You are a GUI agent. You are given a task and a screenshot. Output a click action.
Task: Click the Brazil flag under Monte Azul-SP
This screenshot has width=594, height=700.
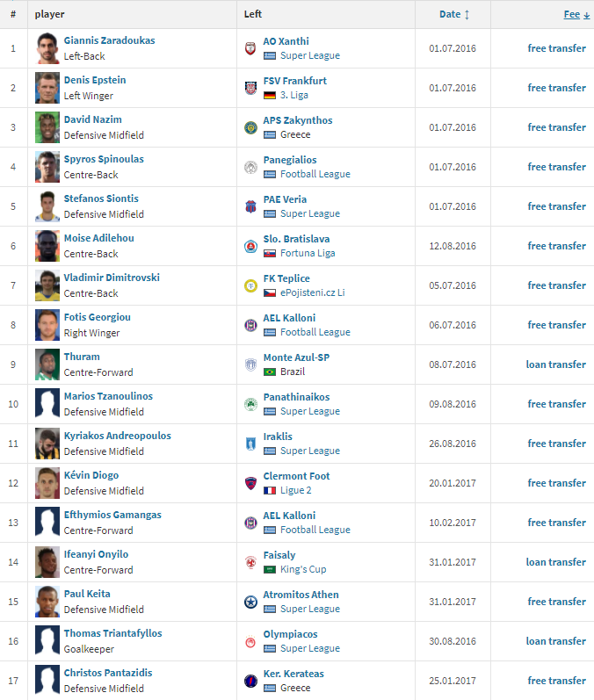269,372
